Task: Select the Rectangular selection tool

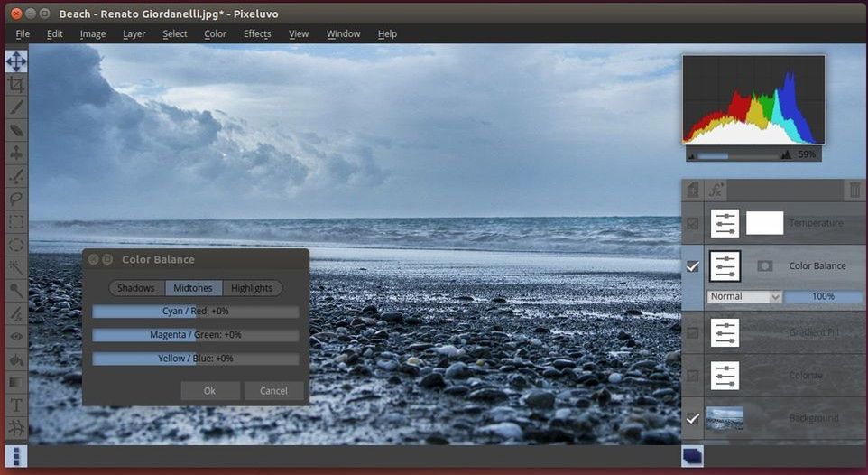Action: pyautogui.click(x=16, y=222)
